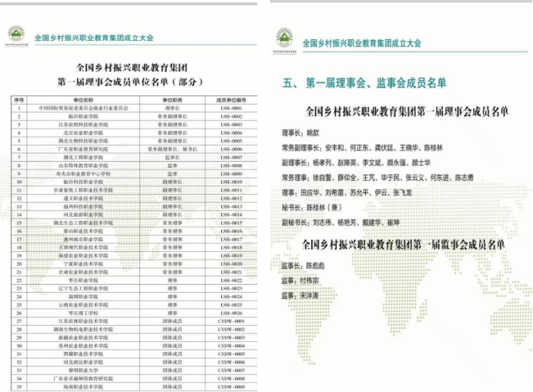Click the member code 'LSH-0001'
533x392 pixels.
pos(231,108)
